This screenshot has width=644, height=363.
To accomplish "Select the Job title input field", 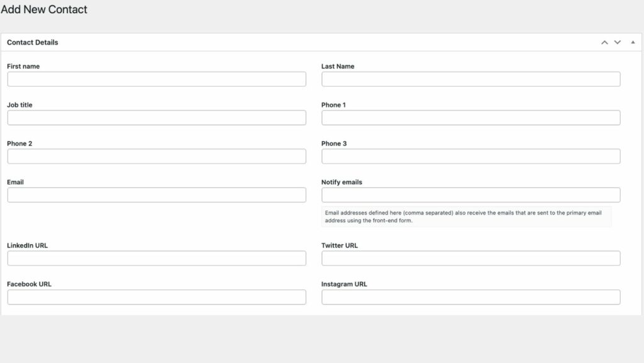I will coord(157,118).
